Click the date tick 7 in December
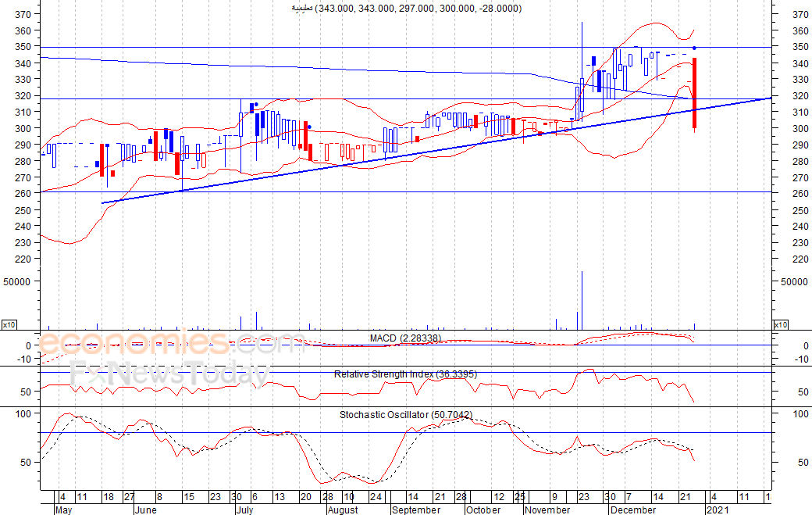This screenshot has height=515, width=812. [x=629, y=497]
